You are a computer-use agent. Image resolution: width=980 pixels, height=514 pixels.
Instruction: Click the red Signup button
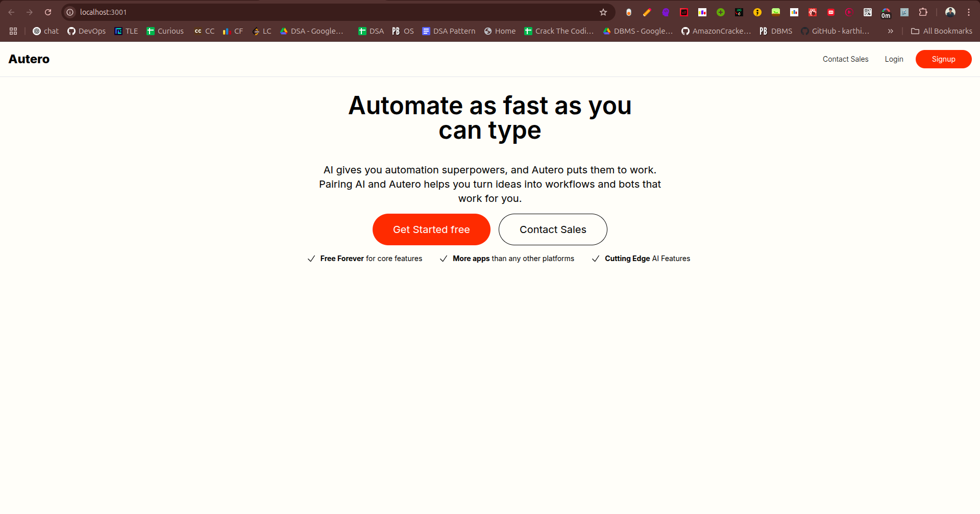(943, 59)
